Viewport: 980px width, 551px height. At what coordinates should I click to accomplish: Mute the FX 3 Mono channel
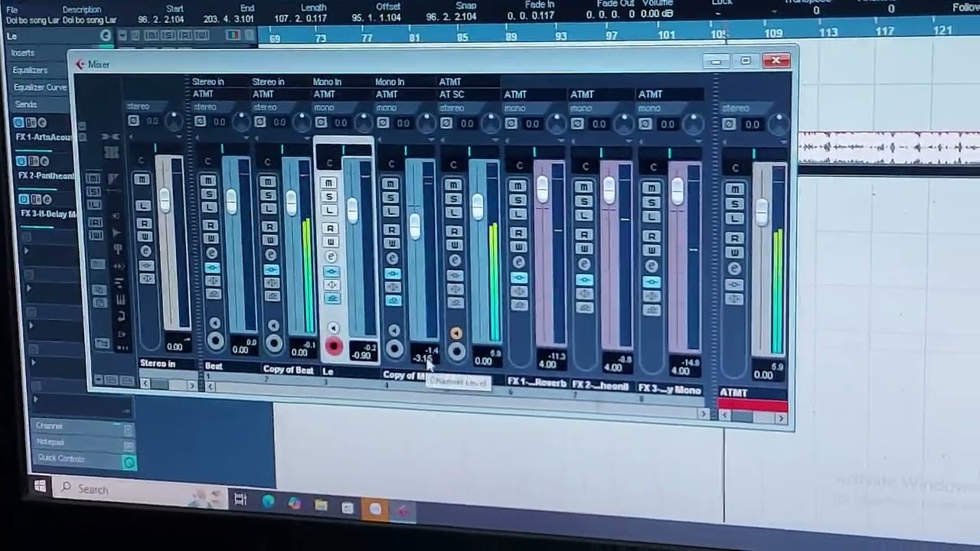pos(651,188)
